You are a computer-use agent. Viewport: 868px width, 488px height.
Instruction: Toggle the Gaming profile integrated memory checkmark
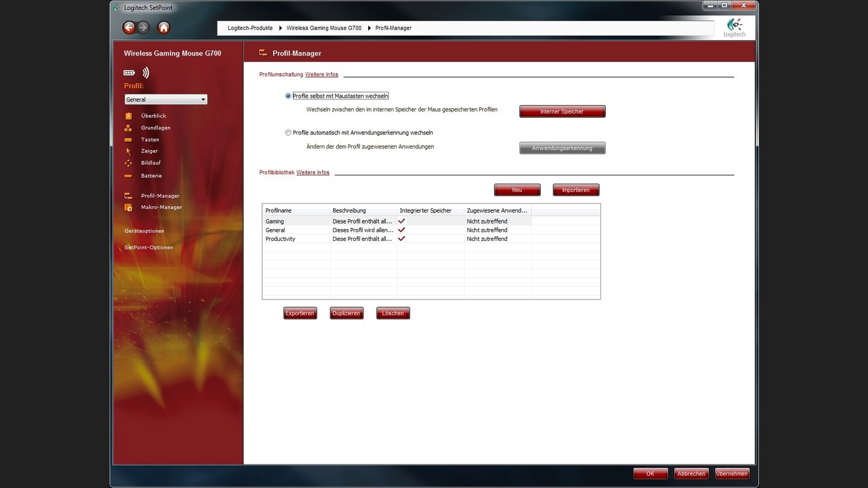click(401, 221)
